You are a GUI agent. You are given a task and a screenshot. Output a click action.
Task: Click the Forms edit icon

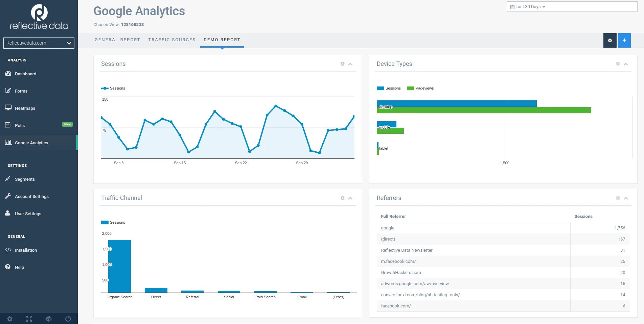tap(8, 91)
